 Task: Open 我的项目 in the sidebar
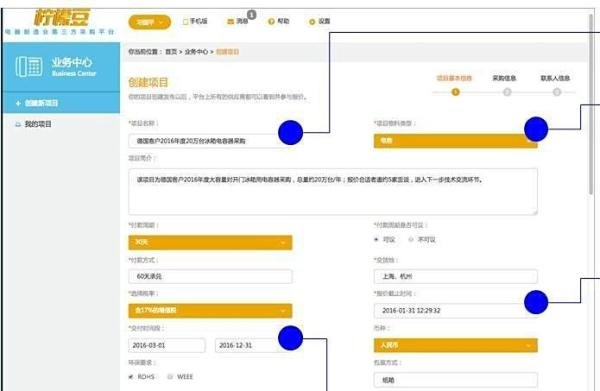point(38,124)
